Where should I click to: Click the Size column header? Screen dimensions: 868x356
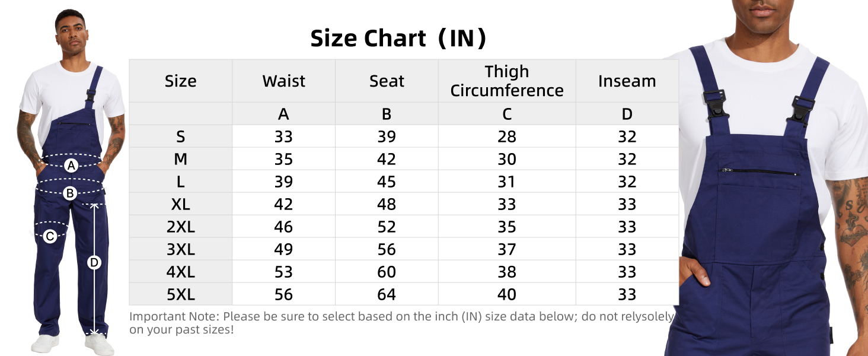click(180, 81)
